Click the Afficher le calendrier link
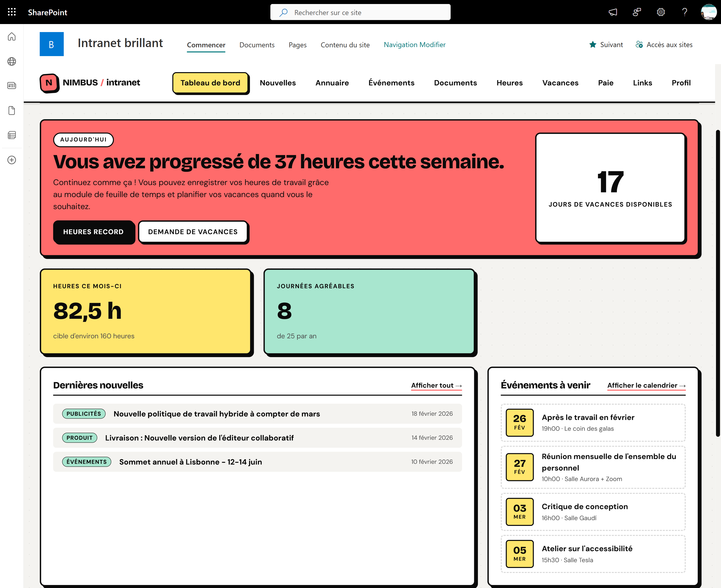The width and height of the screenshot is (721, 588). [646, 385]
